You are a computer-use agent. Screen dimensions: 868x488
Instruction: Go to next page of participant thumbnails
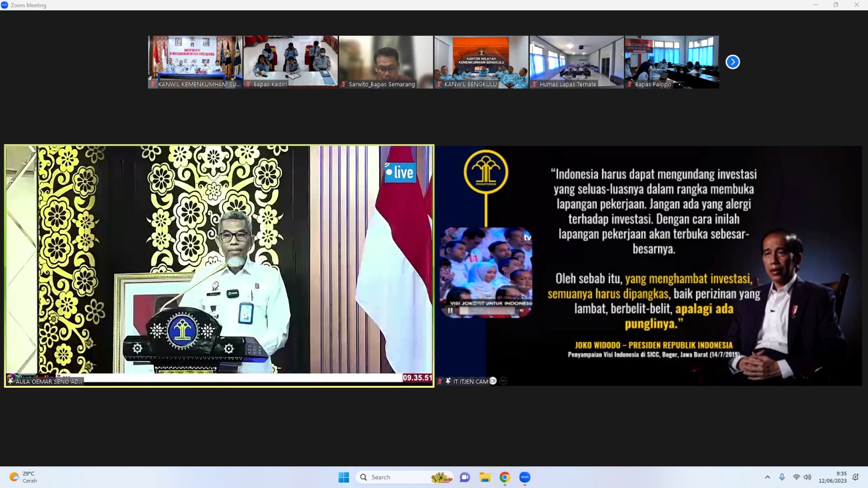pos(732,62)
